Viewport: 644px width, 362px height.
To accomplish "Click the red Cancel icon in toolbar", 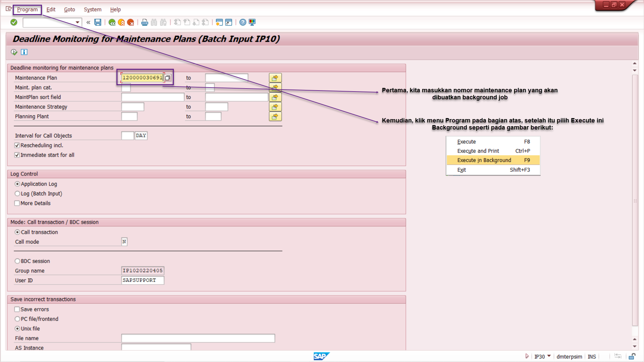I will [x=131, y=22].
